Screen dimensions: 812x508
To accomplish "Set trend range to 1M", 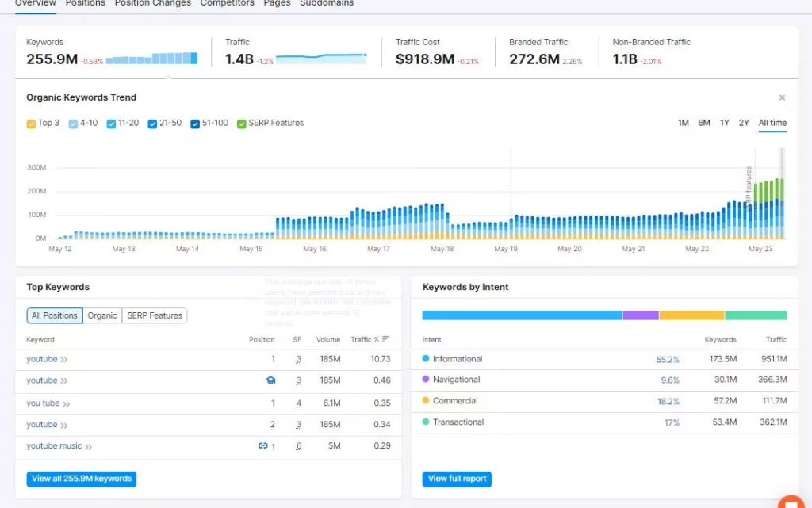I will tap(683, 123).
